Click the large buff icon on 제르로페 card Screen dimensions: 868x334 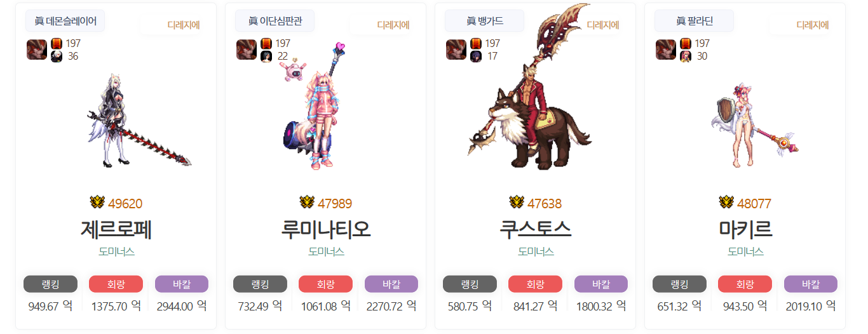pyautogui.click(x=37, y=50)
